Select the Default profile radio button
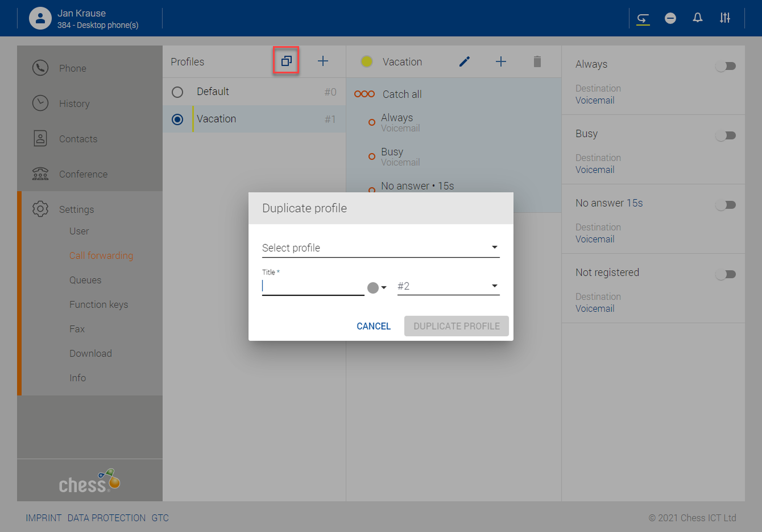The height and width of the screenshot is (532, 762). [x=177, y=92]
